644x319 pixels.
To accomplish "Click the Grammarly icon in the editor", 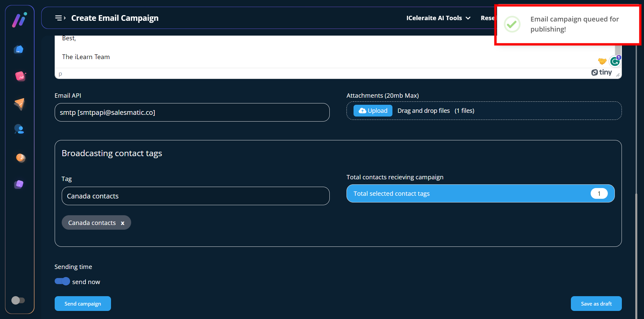I will 615,61.
